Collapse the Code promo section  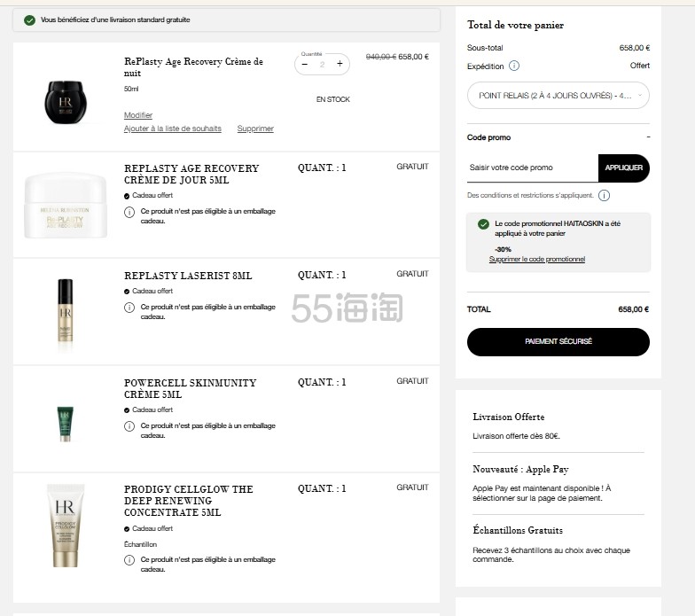tap(648, 137)
